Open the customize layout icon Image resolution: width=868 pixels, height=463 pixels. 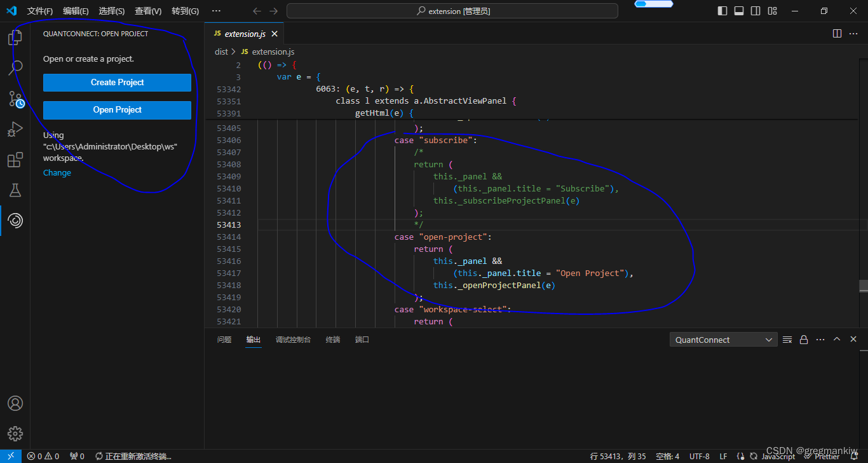point(772,11)
